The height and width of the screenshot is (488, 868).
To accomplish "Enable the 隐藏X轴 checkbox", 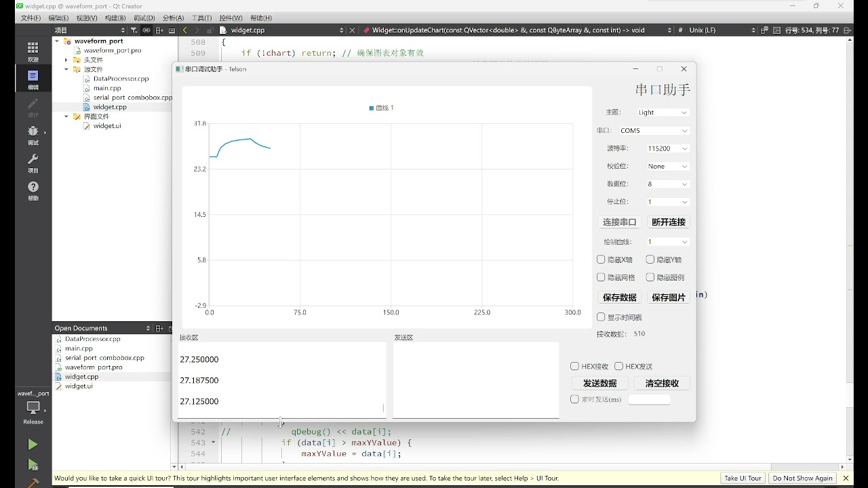I will [601, 259].
